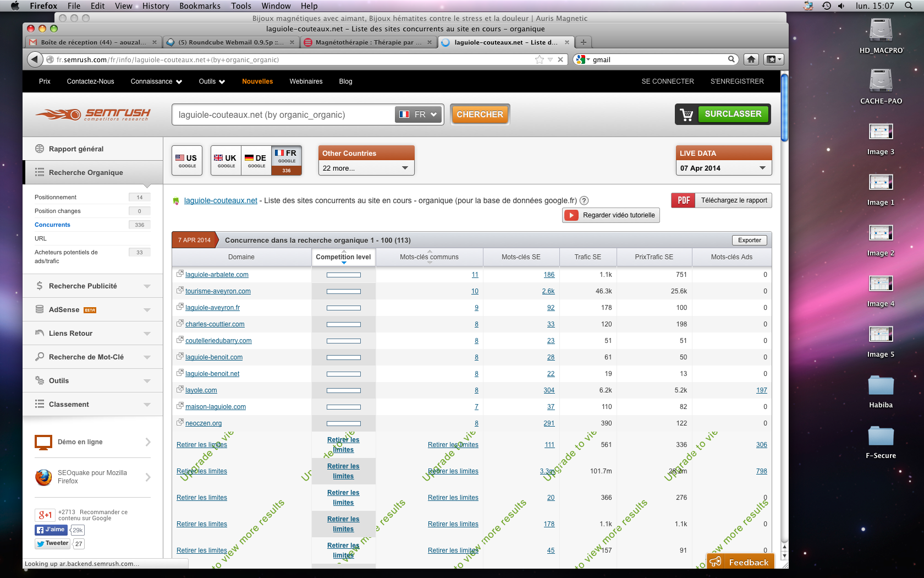Open a new tab with plus button
The image size is (924, 578).
[x=584, y=42]
